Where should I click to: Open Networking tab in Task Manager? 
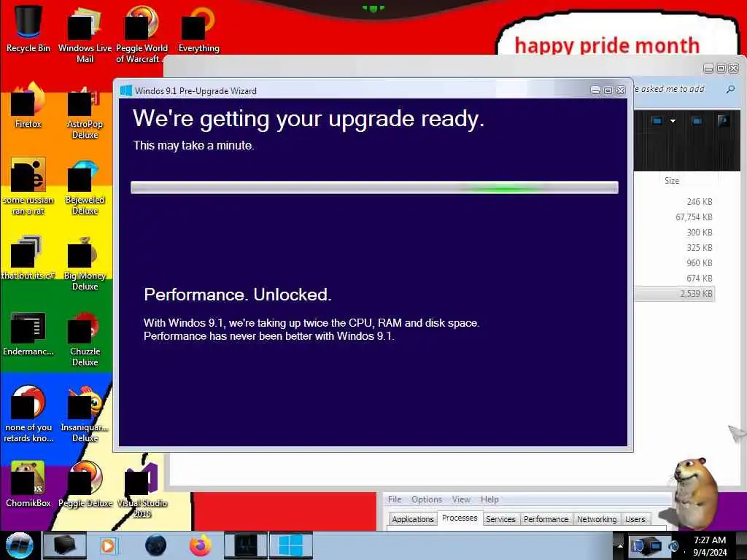(x=597, y=519)
